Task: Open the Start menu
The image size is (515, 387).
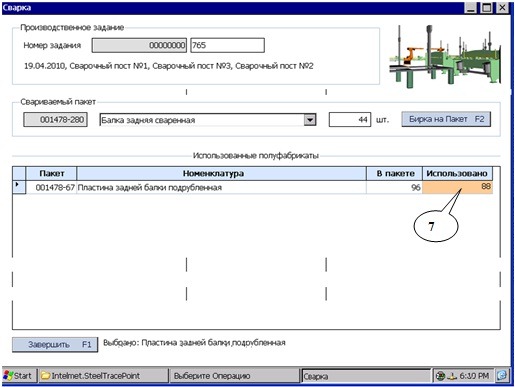Action: tap(19, 376)
